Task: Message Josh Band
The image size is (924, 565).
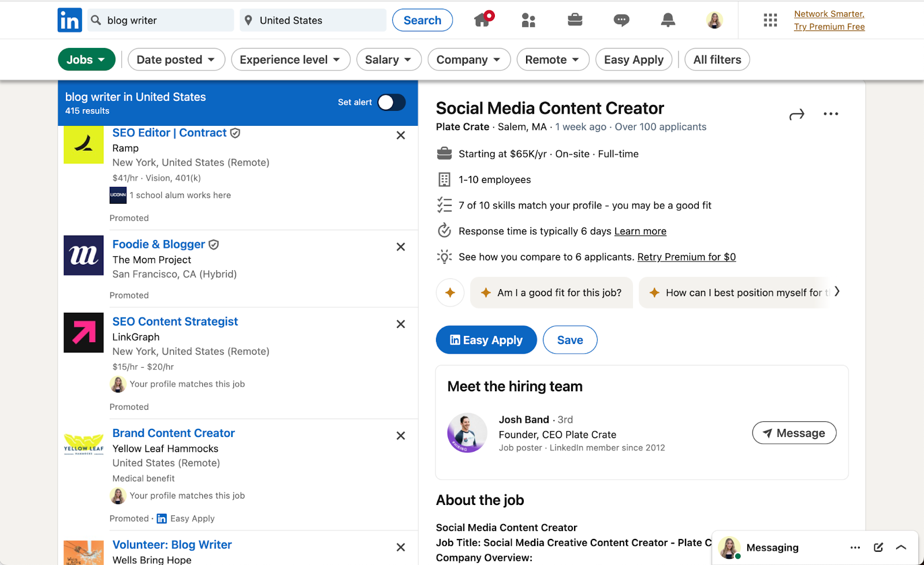Action: tap(794, 433)
